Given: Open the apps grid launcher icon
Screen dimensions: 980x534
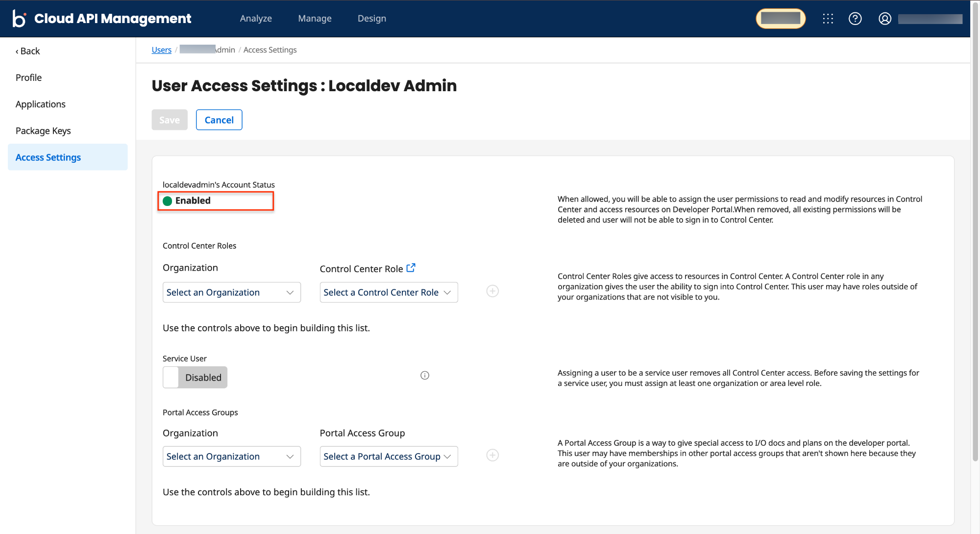Looking at the screenshot, I should [x=828, y=19].
